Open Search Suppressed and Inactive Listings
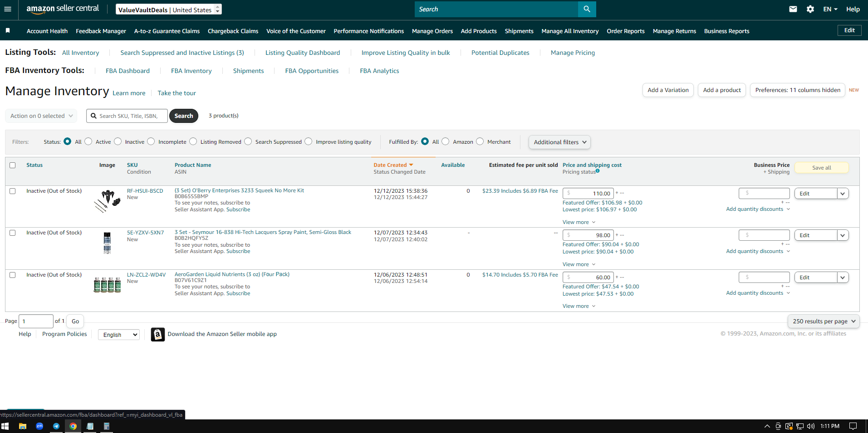This screenshot has height=433, width=868. (x=182, y=53)
